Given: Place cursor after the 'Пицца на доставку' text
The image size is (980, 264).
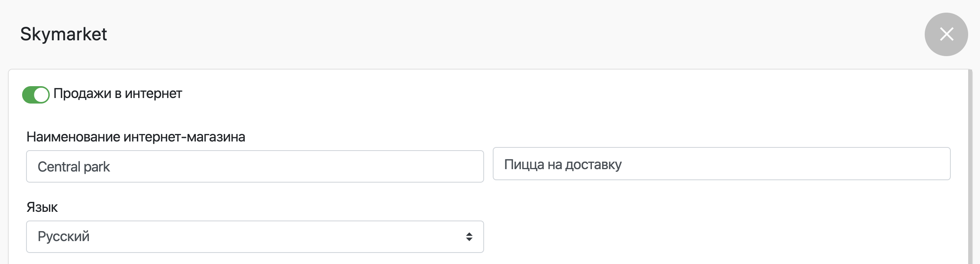Looking at the screenshot, I should 623,164.
